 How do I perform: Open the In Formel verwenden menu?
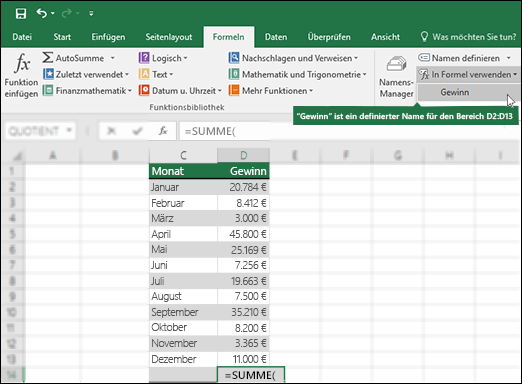coord(468,74)
